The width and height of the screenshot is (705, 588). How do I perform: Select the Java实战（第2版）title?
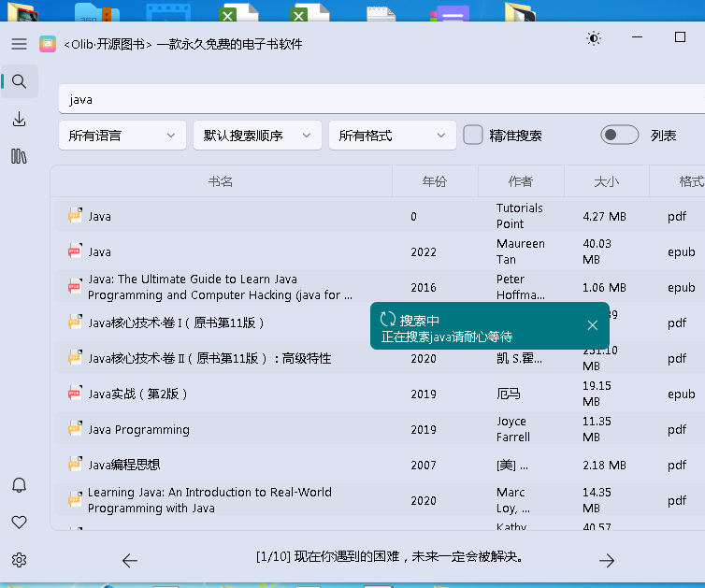click(x=137, y=394)
